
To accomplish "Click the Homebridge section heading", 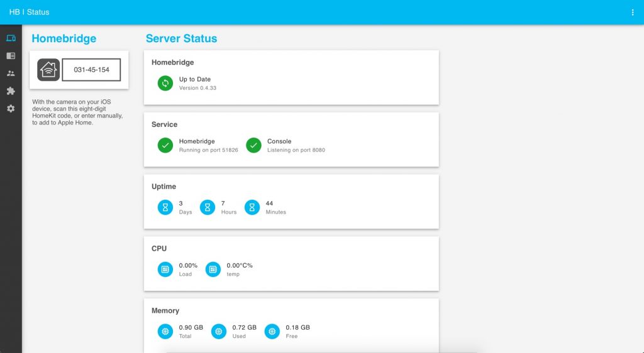I will click(64, 38).
